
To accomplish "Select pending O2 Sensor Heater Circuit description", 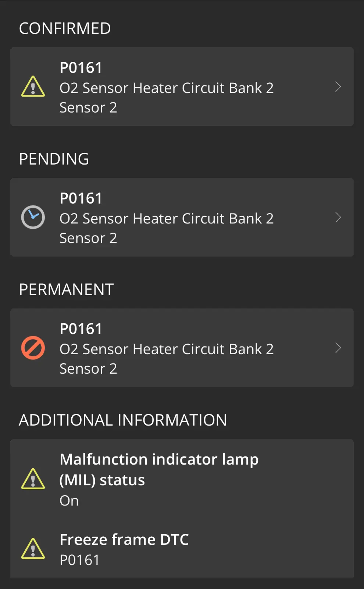I will (x=167, y=228).
